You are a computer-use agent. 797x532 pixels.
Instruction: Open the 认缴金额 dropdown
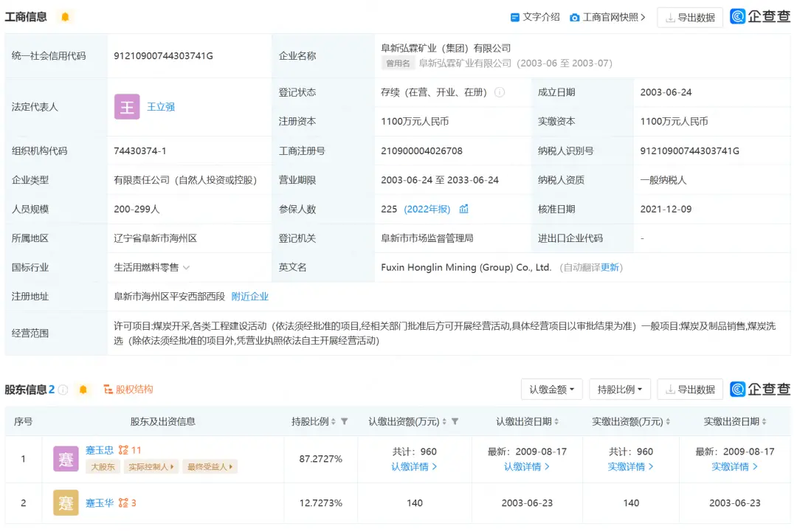[x=552, y=390]
